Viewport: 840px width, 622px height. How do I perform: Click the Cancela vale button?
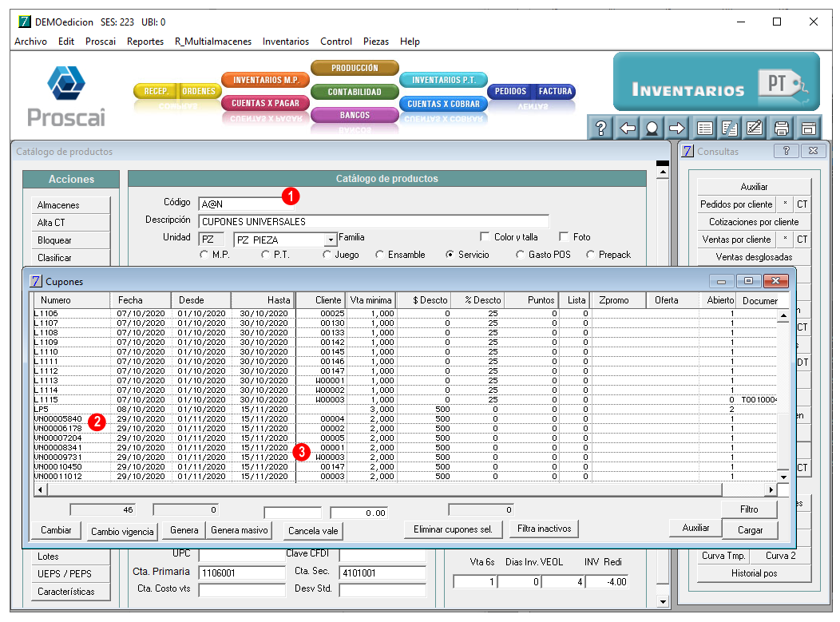pos(313,531)
